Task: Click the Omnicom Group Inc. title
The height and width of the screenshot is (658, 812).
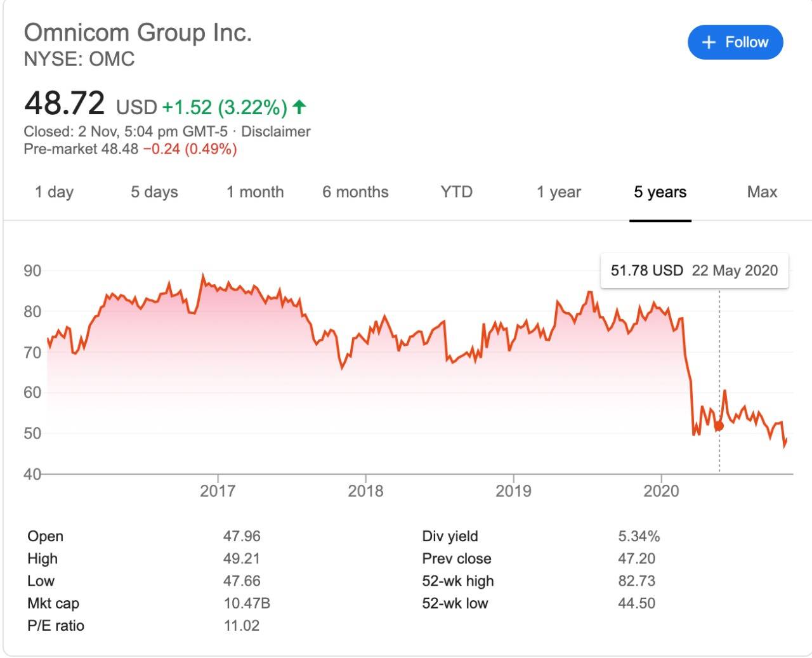Action: [138, 32]
